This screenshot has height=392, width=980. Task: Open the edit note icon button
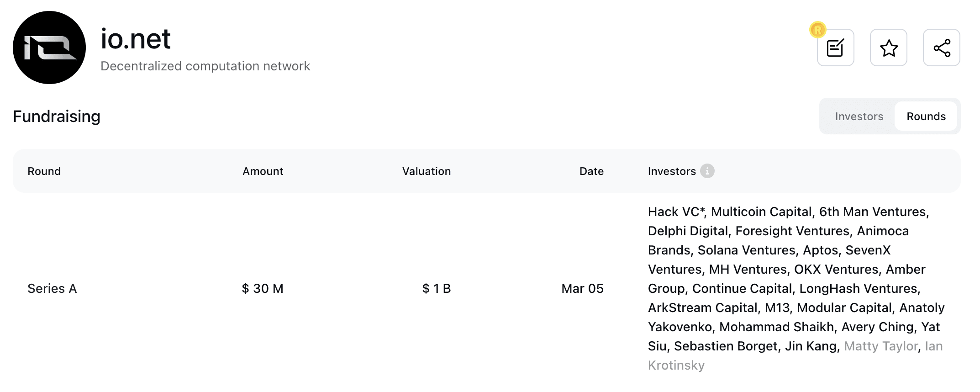click(x=835, y=48)
